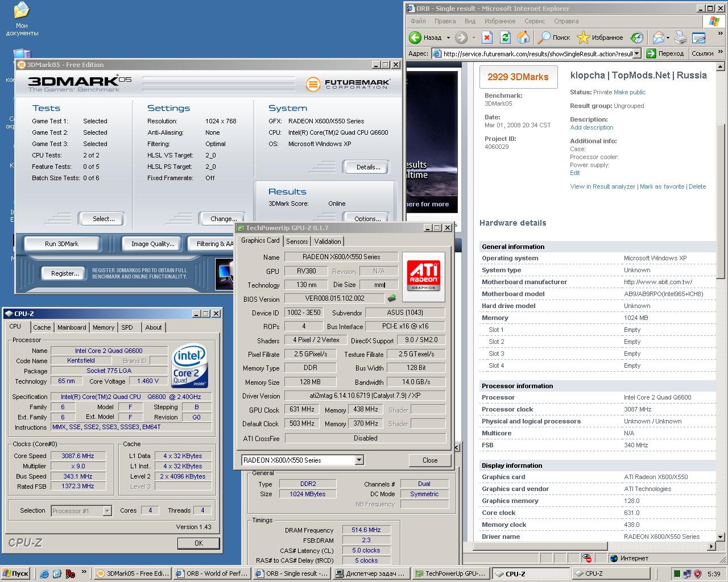Screen dimensions: 728x582
Task: Click the Internet Explorer quick launch icon
Action: 44,573
